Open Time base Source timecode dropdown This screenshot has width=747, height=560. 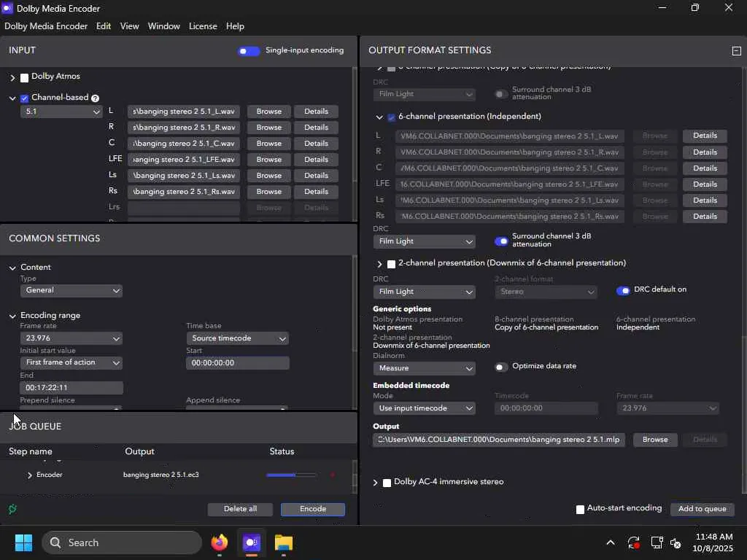237,338
